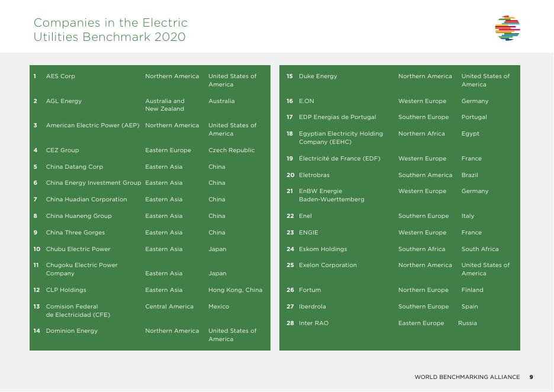Click "Egyptian Electricity Holding Company (EEHC)" entry
Viewport: 554px width, 392px height.
click(340, 138)
